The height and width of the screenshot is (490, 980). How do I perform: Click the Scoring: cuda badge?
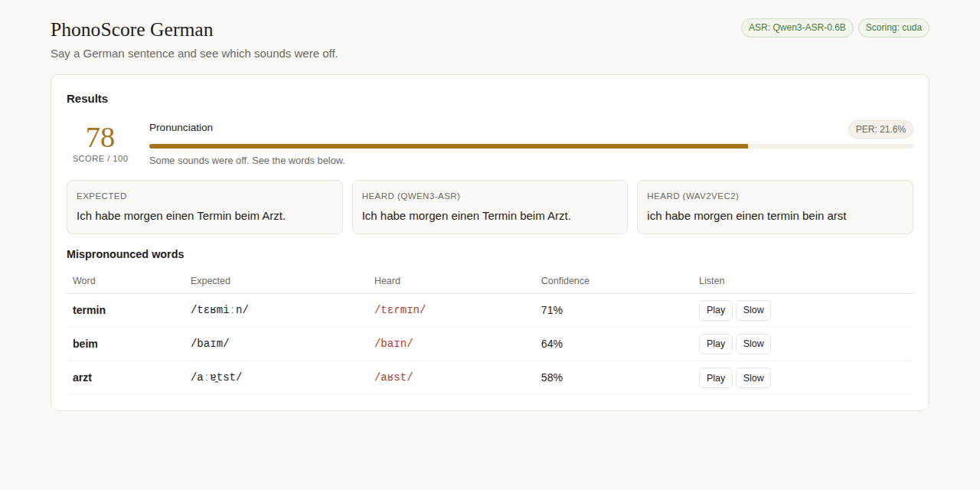tap(893, 28)
